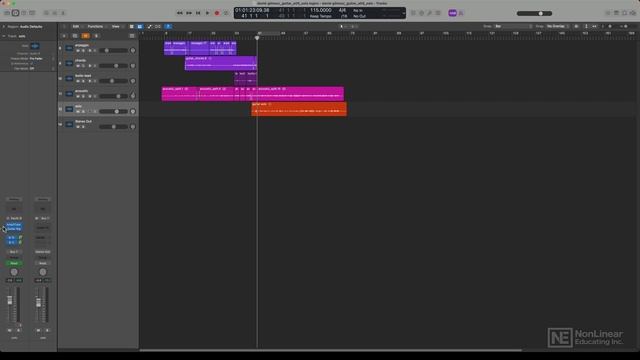Open the Drag No Overlap dropdown
Image resolution: width=640 pixels, height=360 pixels.
click(558, 27)
